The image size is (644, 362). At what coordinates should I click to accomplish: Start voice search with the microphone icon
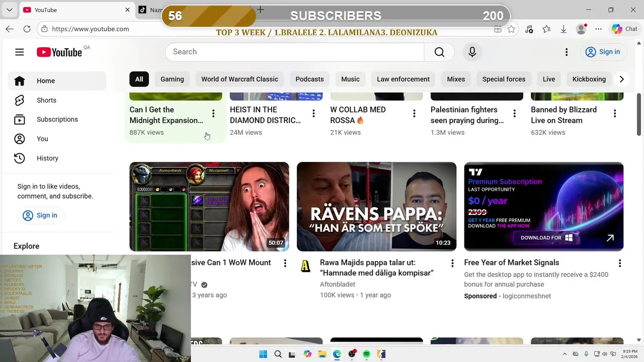coord(472,52)
